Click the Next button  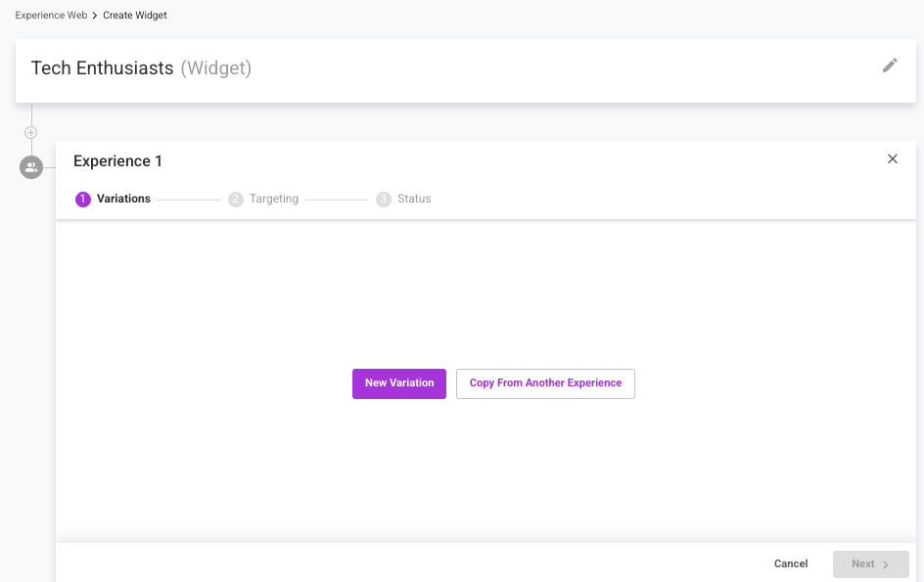click(870, 564)
